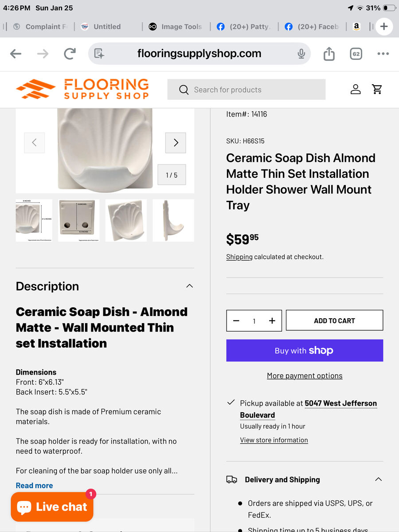Select the side-view soap dish thumbnail
Screen dimensions: 399x532
pyautogui.click(x=173, y=220)
